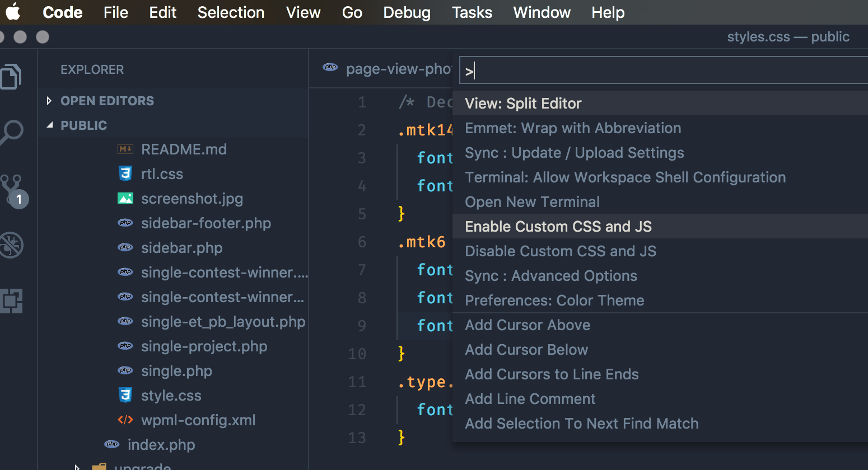Open the Window menu
This screenshot has height=470, width=868.
pos(542,12)
